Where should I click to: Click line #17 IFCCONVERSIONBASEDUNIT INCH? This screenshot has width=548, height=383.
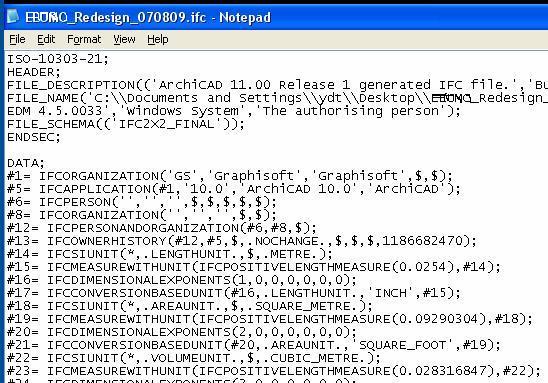pyautogui.click(x=234, y=292)
